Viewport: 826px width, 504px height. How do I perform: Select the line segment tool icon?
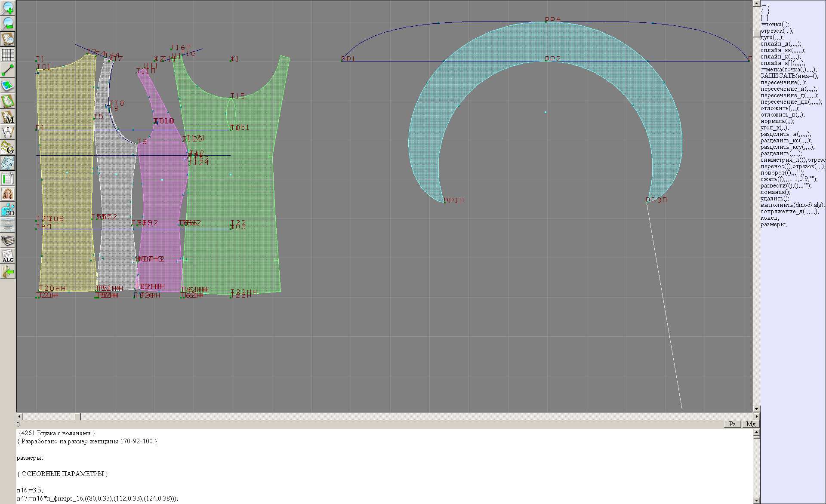coord(8,70)
